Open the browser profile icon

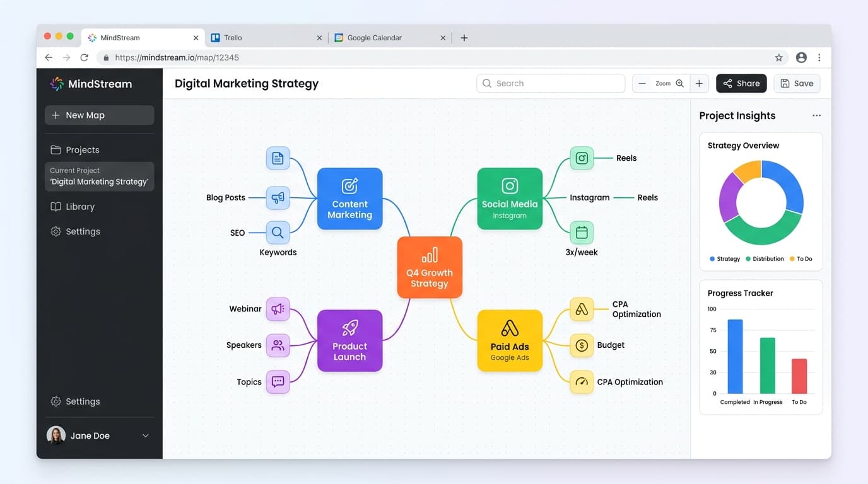(x=801, y=57)
